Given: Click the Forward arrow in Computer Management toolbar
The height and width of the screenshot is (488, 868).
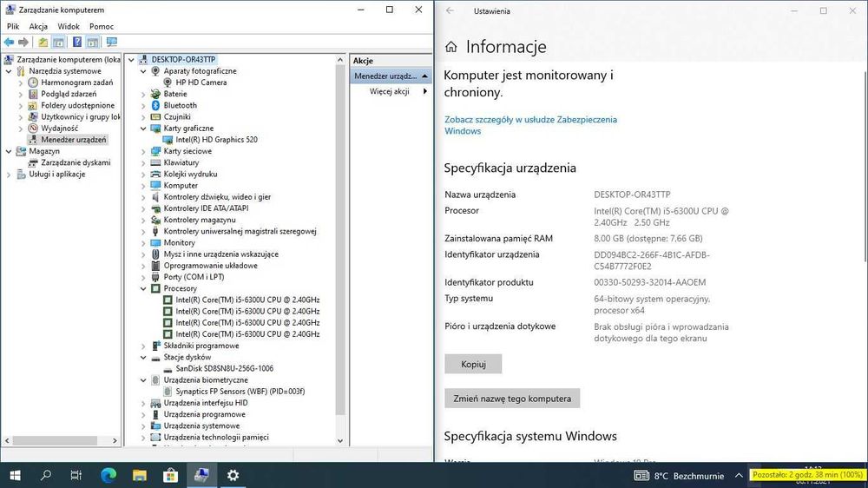Looking at the screenshot, I should [23, 42].
